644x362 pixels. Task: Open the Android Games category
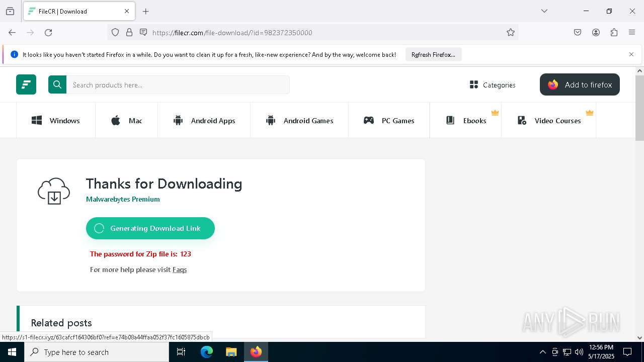tap(299, 121)
